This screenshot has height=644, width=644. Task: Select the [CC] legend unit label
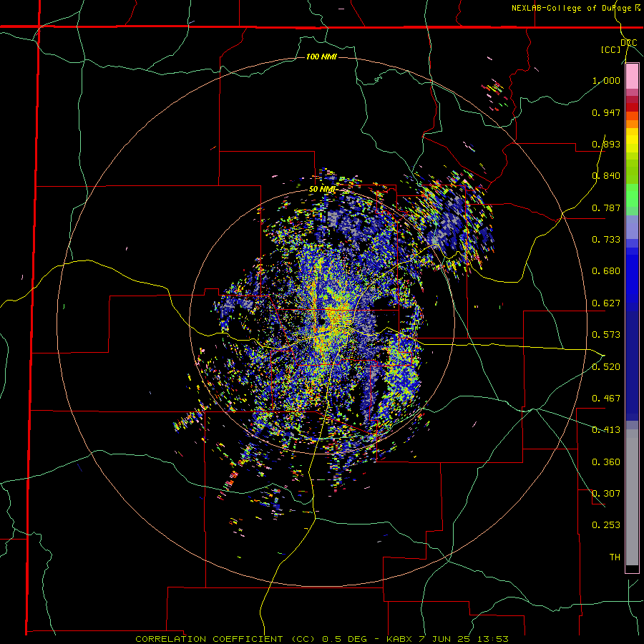click(x=611, y=49)
